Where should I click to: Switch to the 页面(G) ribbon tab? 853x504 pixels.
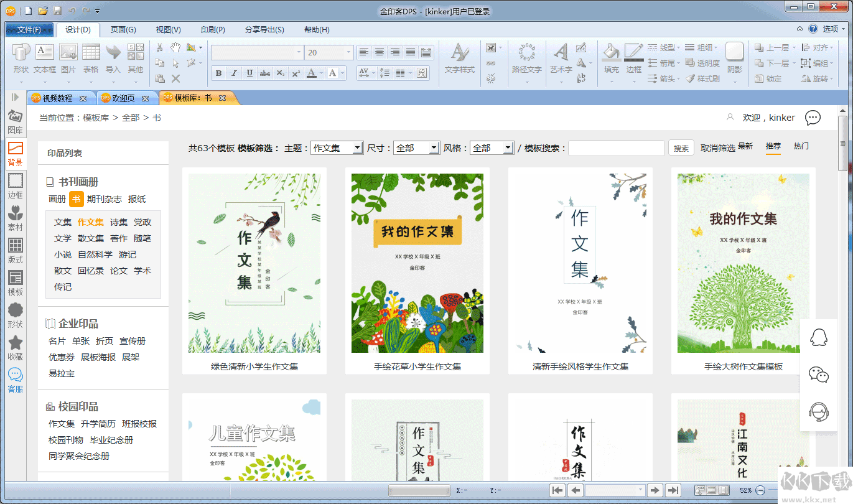(x=123, y=29)
